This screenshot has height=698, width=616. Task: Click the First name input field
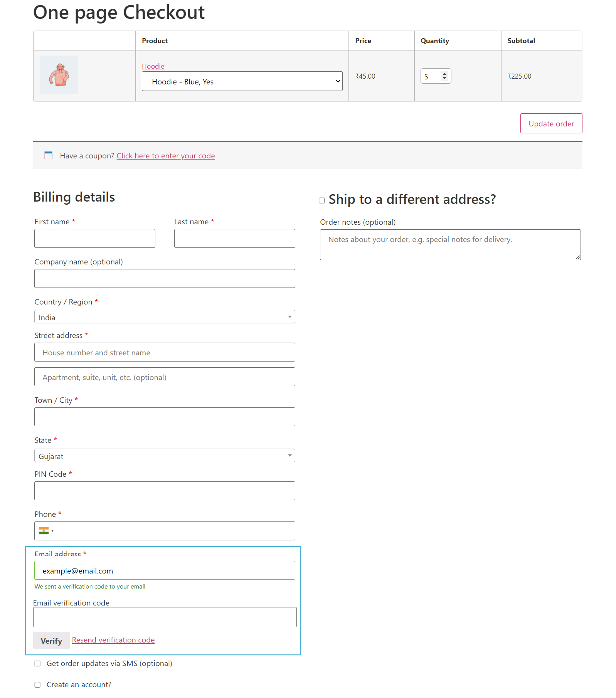click(94, 238)
